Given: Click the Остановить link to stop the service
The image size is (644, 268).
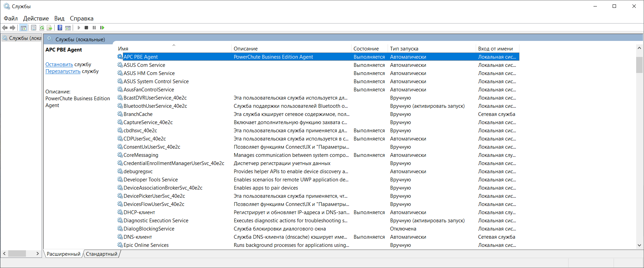Looking at the screenshot, I should click(59, 64).
